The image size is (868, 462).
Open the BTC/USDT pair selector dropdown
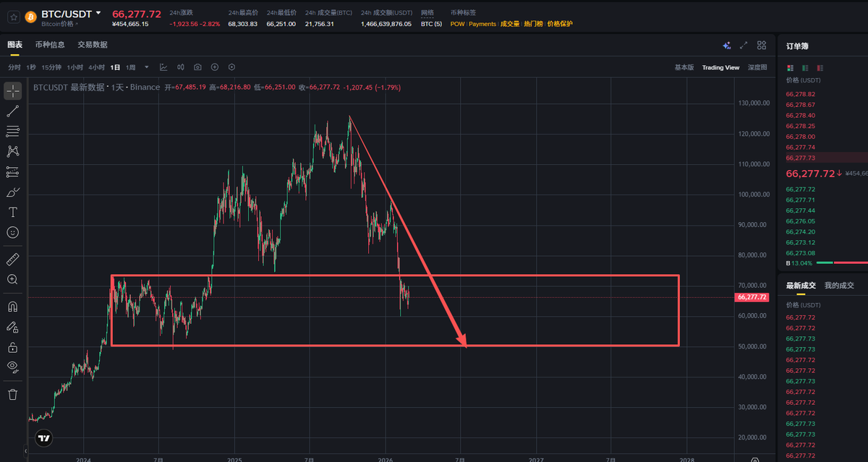[98, 13]
